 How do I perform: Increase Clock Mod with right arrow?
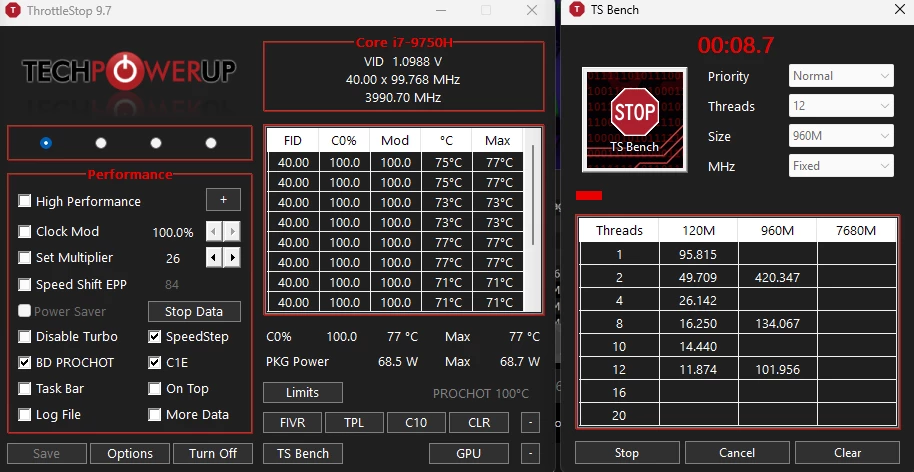coord(232,232)
